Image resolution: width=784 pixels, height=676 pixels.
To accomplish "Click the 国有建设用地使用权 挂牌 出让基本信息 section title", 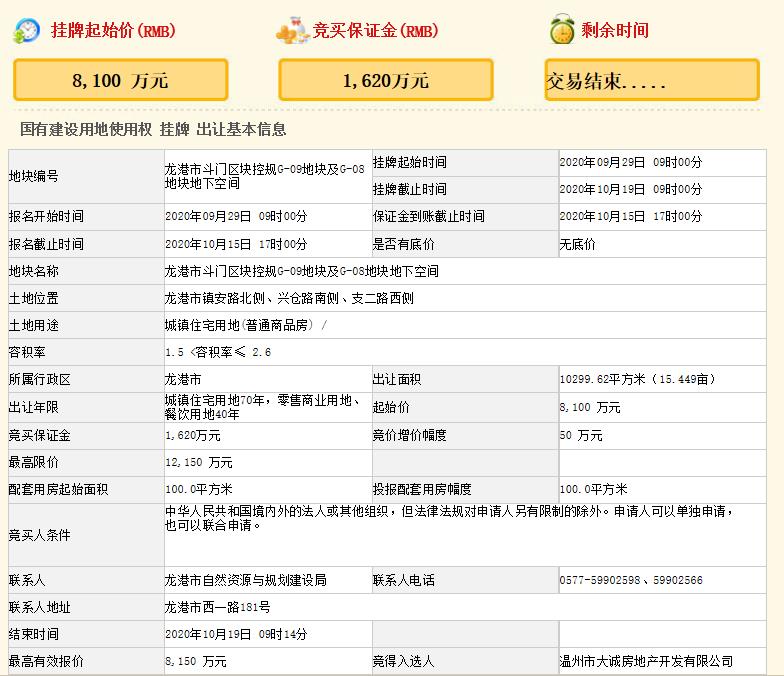I will coord(153,129).
